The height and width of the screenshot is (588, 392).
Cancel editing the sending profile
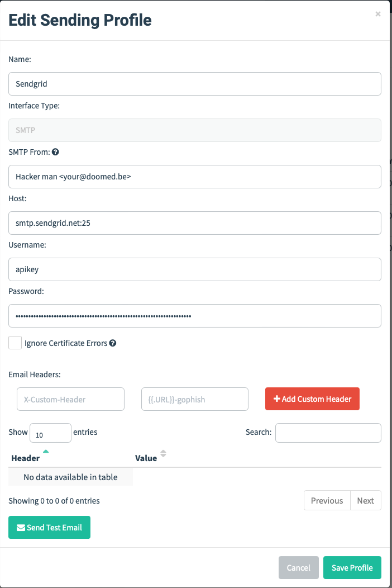298,567
